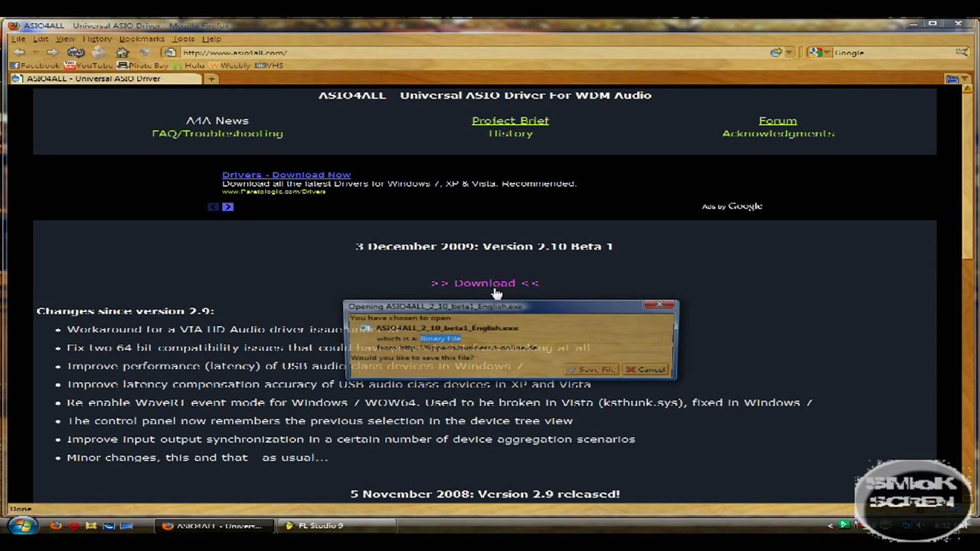This screenshot has height=551, width=980.
Task: Click red quick launch icon
Action: pyautogui.click(x=73, y=526)
